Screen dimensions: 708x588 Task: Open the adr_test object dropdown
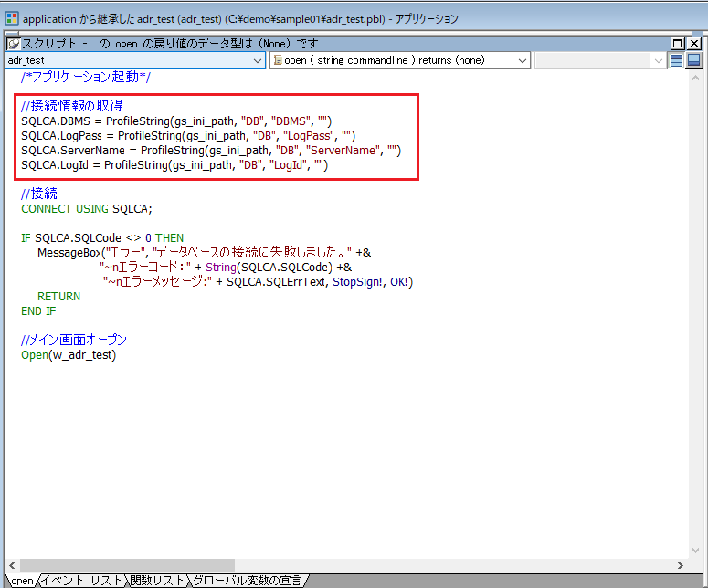point(258,60)
